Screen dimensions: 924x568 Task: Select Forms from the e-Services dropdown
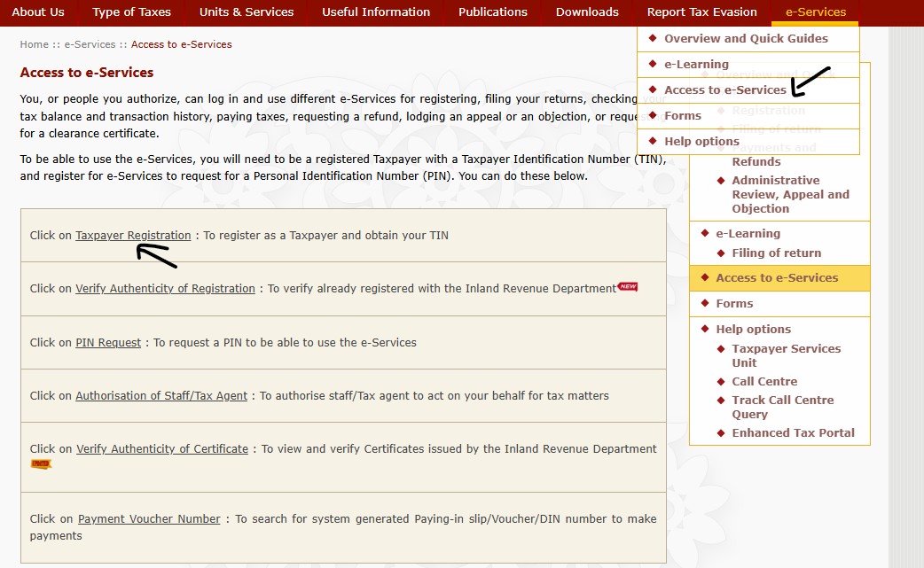click(x=682, y=115)
